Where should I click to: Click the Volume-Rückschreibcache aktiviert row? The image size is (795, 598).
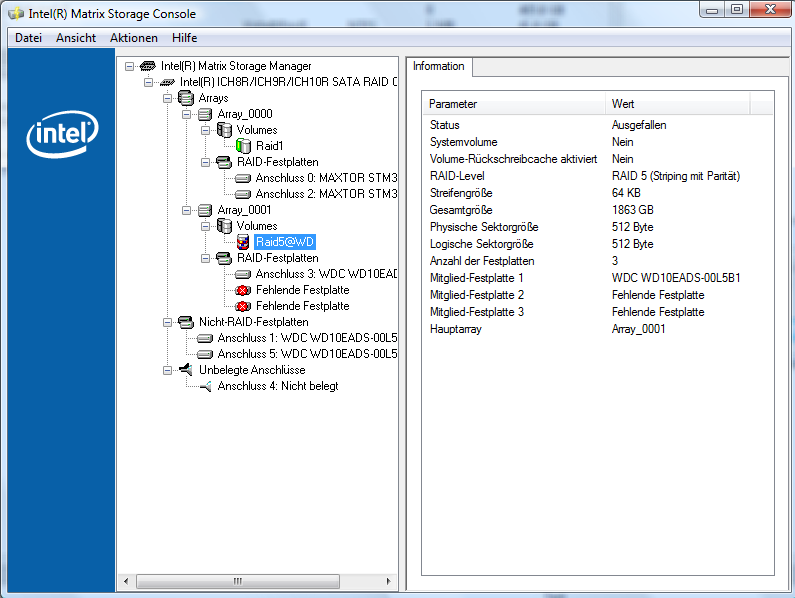click(598, 159)
